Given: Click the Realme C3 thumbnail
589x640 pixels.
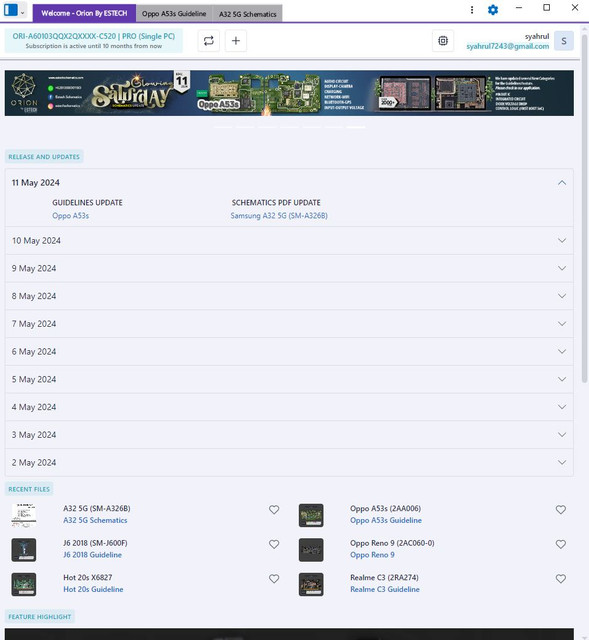Looking at the screenshot, I should pyautogui.click(x=311, y=584).
